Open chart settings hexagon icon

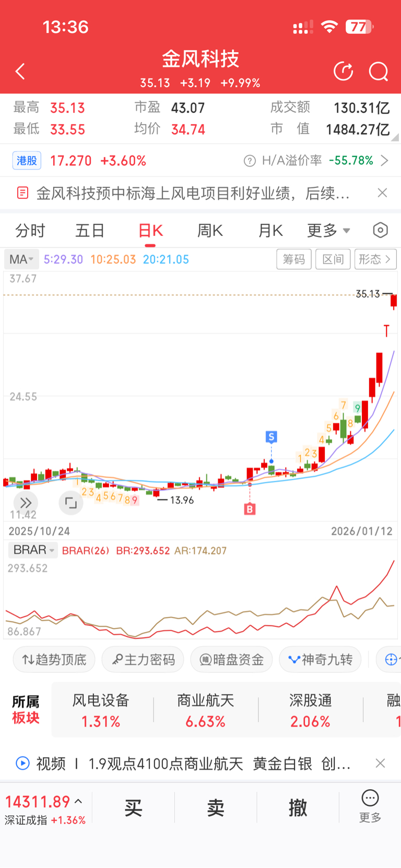(381, 230)
